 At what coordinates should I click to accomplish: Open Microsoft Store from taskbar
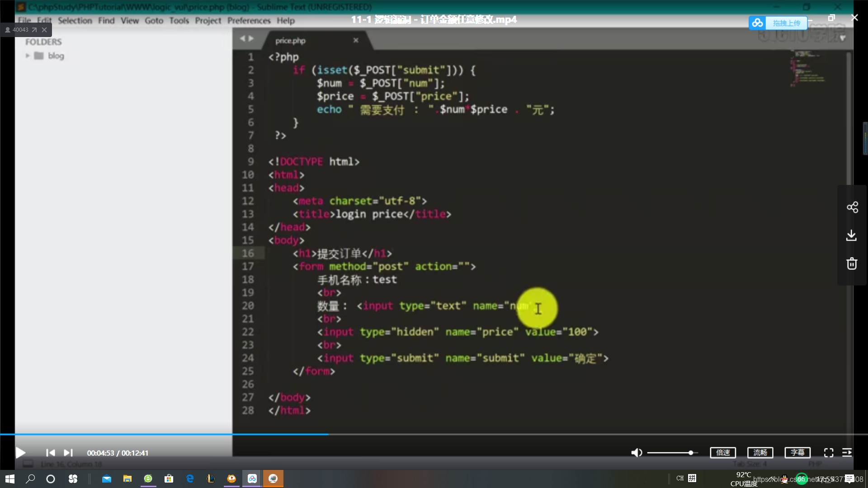click(x=169, y=479)
